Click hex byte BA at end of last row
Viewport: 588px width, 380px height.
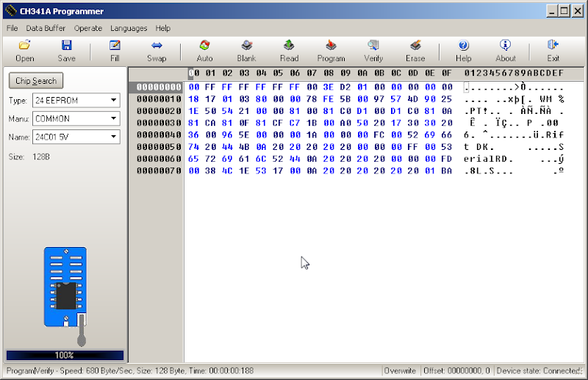click(447, 171)
